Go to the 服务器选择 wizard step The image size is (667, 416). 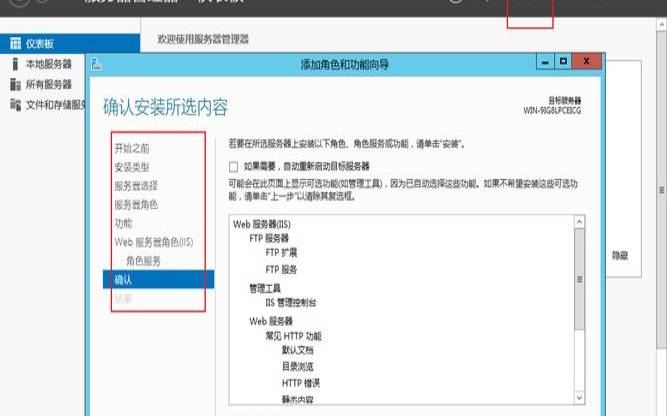[136, 186]
